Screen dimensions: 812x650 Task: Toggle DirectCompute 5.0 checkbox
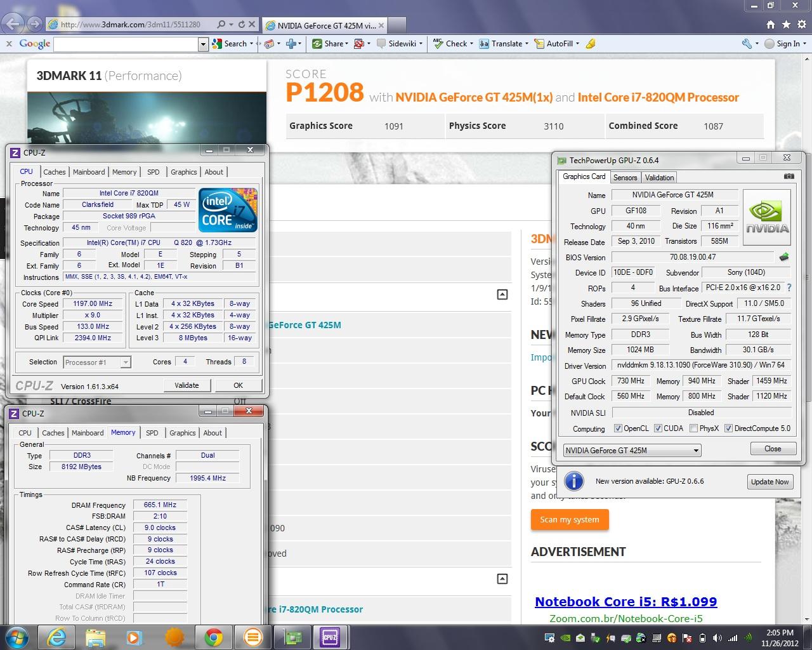click(x=728, y=428)
